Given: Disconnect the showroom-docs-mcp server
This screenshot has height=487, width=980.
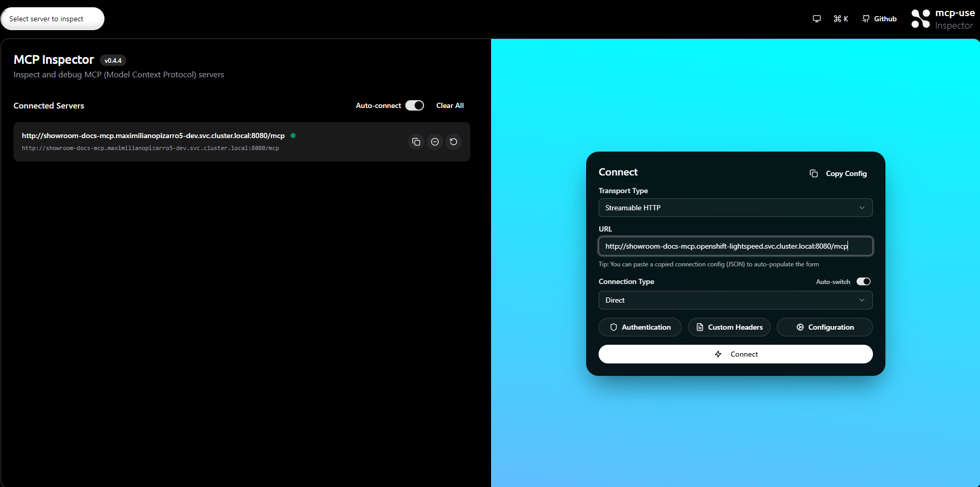Looking at the screenshot, I should coord(435,141).
